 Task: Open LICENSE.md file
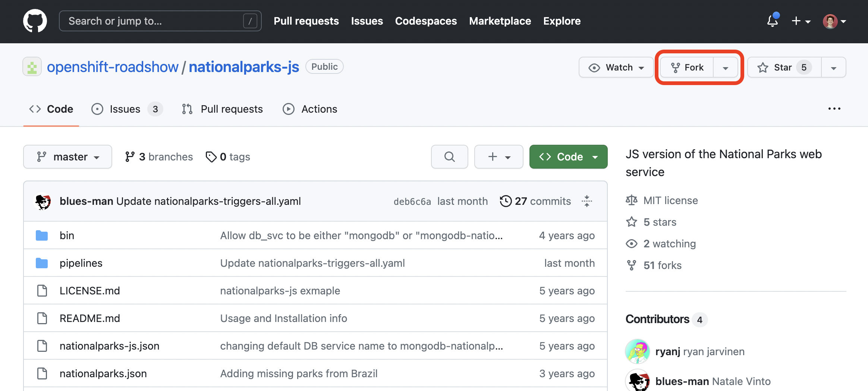coord(90,291)
